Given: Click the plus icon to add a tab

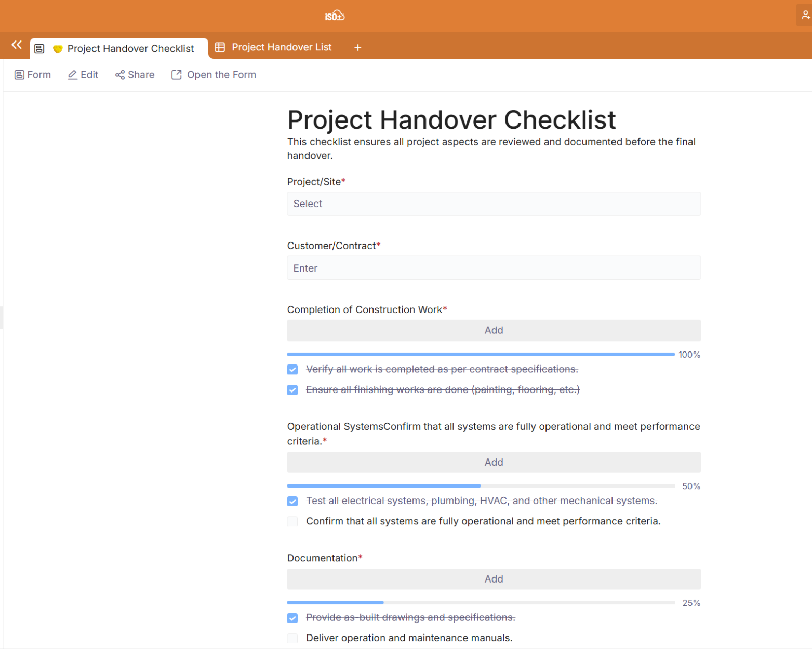Looking at the screenshot, I should 357,48.
